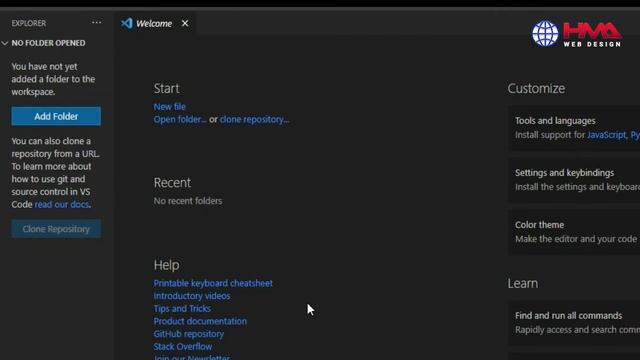
Task: Open the Tips and Tricks link
Action: click(x=182, y=309)
